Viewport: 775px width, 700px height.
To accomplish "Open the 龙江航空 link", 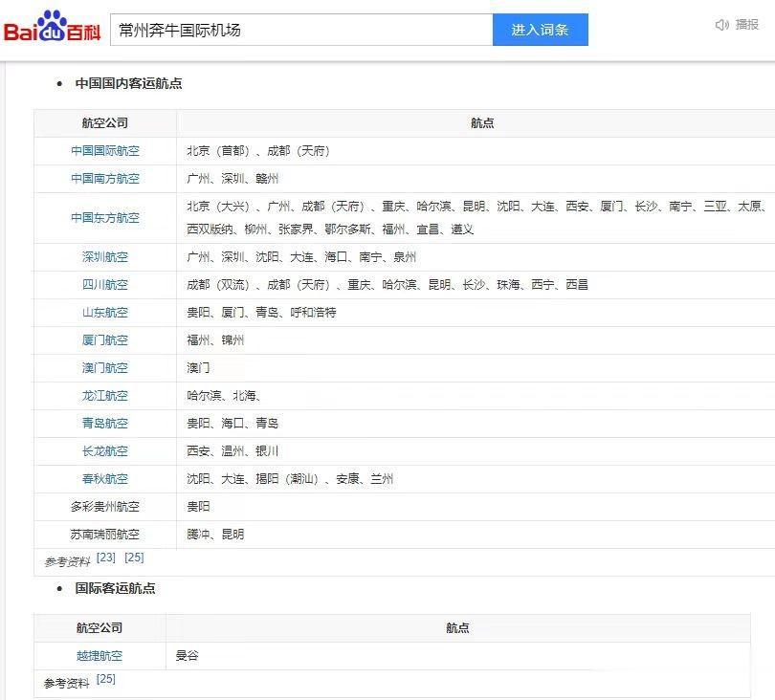I will [x=105, y=396].
